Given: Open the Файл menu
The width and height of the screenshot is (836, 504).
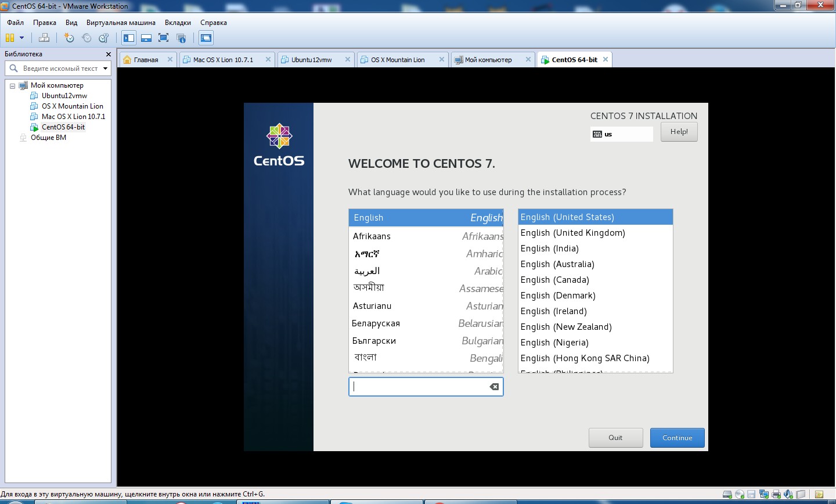Looking at the screenshot, I should click(15, 23).
